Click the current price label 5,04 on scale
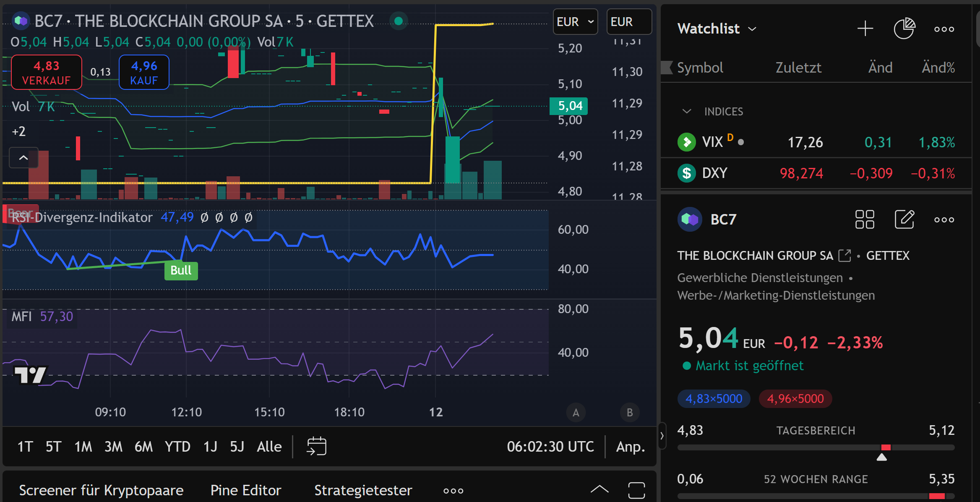Screen dimensions: 980x502 click(x=568, y=106)
